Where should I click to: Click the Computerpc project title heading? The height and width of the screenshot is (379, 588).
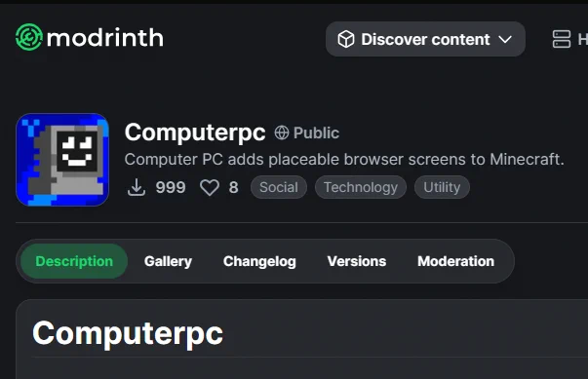point(195,133)
